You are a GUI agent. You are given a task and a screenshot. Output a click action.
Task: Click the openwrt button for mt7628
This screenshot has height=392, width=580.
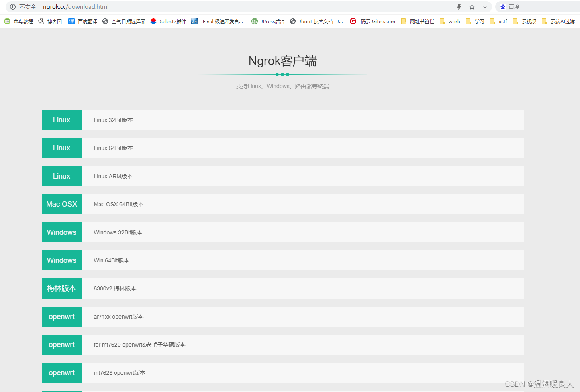pyautogui.click(x=62, y=373)
